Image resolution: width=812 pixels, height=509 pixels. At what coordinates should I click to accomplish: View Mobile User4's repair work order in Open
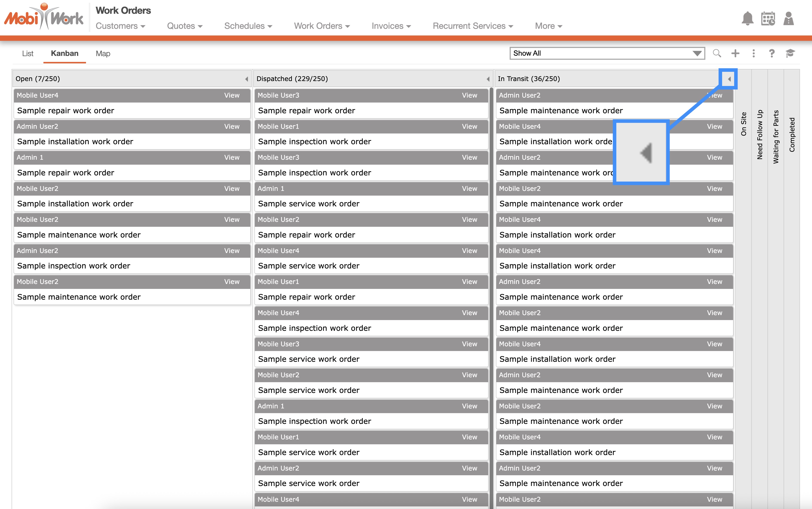tap(232, 95)
